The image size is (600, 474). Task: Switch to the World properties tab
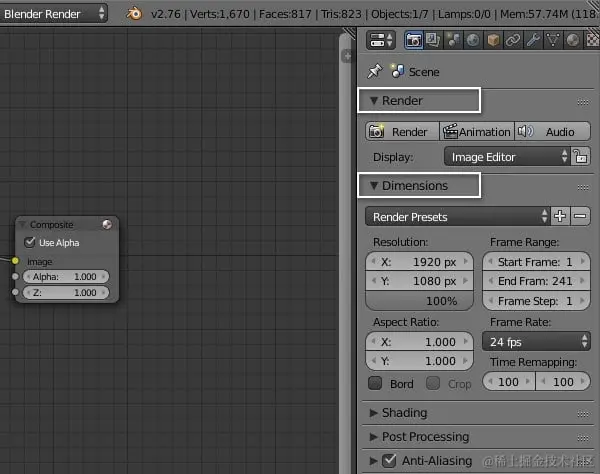tap(473, 40)
